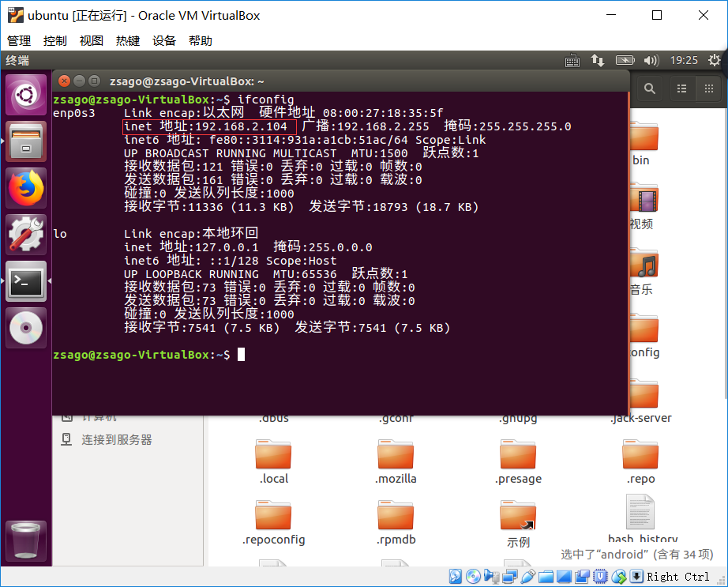Open the clock showing 19:25

coord(684,60)
